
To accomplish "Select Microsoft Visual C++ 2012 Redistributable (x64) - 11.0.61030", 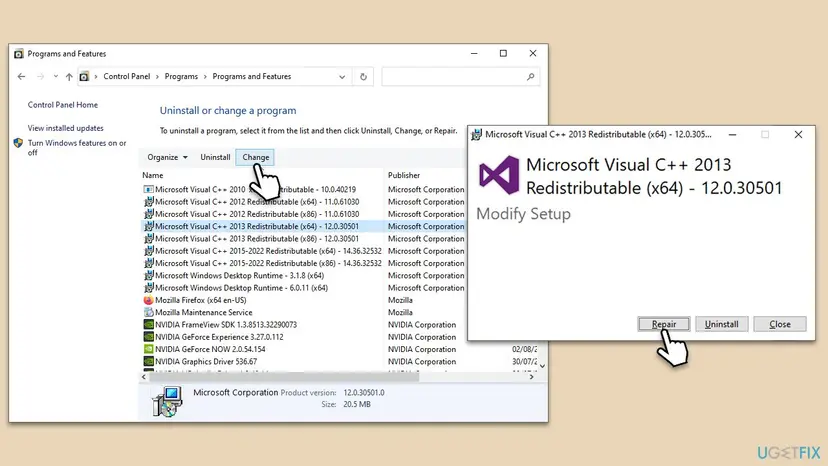I will (x=257, y=202).
